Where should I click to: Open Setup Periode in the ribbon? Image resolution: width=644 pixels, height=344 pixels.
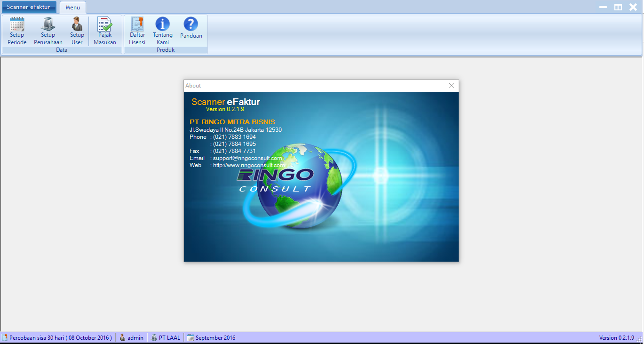pyautogui.click(x=17, y=31)
